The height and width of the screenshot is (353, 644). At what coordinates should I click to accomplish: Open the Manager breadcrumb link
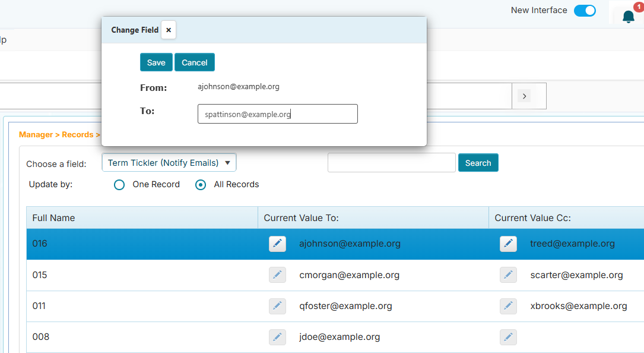[36, 135]
